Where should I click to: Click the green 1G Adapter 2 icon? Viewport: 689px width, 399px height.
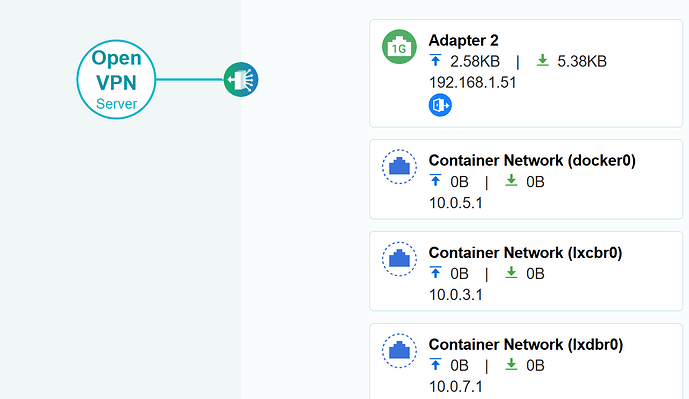point(399,47)
